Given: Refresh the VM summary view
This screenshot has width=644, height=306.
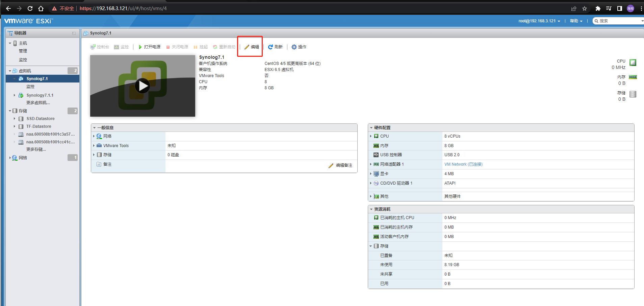Looking at the screenshot, I should 275,47.
